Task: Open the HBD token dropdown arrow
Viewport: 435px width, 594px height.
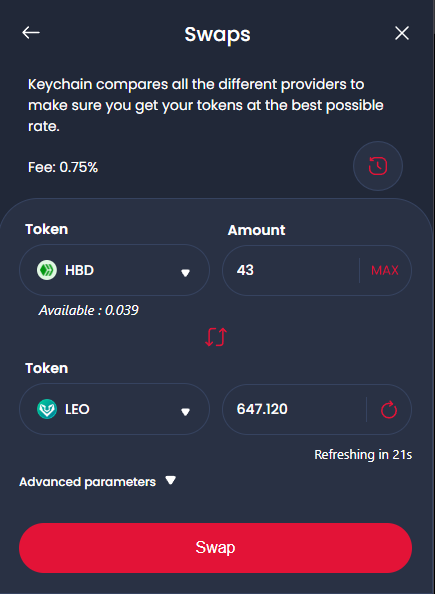Action: [185, 273]
